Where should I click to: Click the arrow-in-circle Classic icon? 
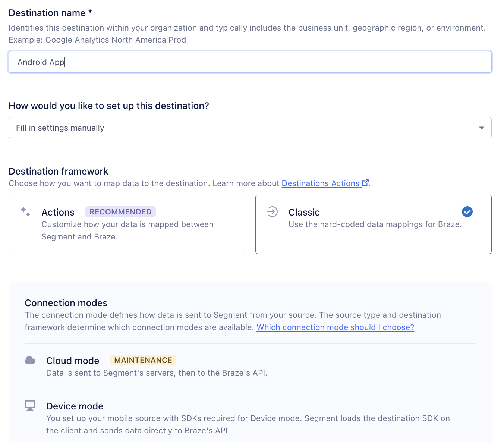click(273, 212)
